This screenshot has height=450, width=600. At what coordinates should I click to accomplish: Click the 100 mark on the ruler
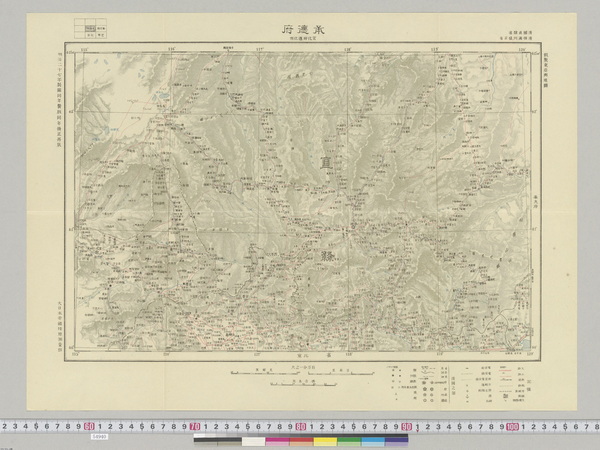pyautogui.click(x=512, y=424)
